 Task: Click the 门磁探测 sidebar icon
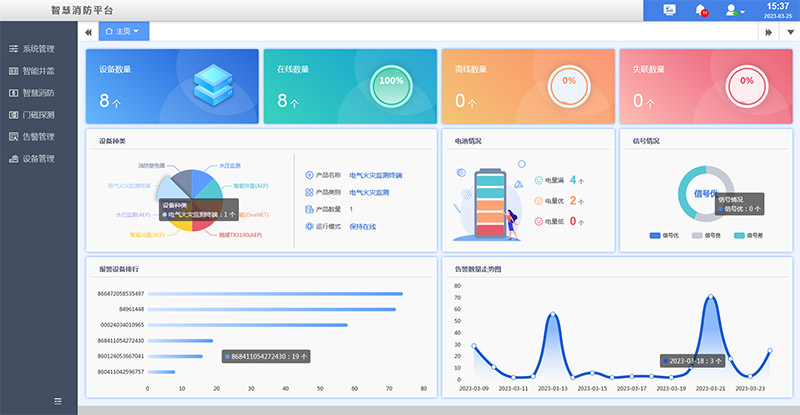pyautogui.click(x=12, y=115)
